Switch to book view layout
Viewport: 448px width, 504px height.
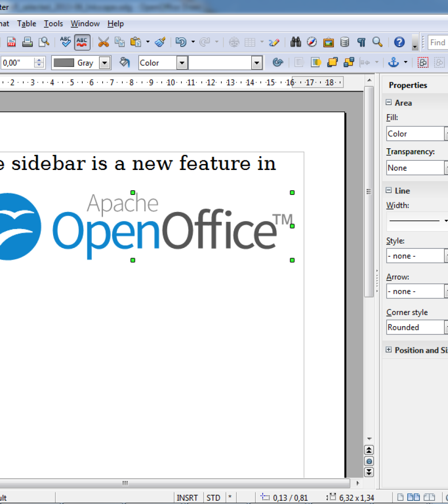point(429,497)
